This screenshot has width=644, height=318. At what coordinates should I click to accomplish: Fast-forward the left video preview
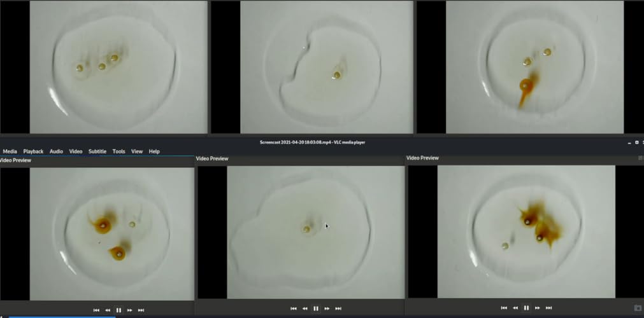coord(130,310)
